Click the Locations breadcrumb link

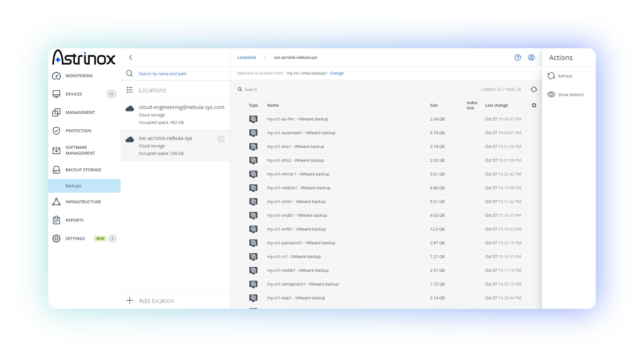coord(246,58)
